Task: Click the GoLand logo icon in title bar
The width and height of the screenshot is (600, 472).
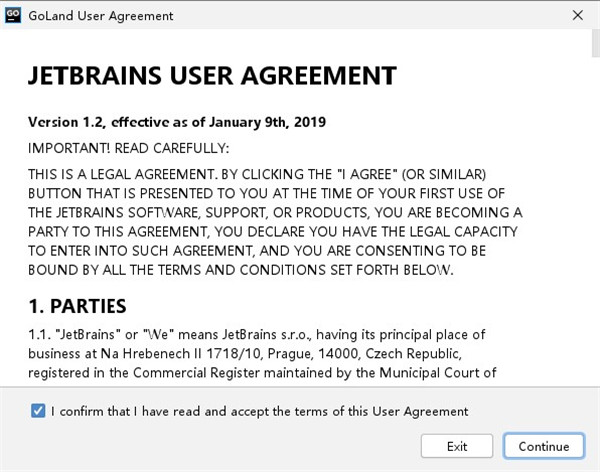Action: tap(13, 15)
